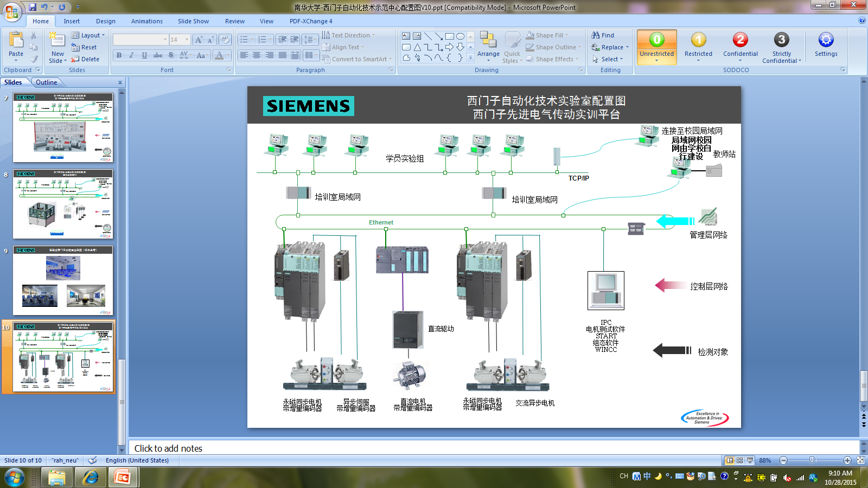Image resolution: width=868 pixels, height=488 pixels.
Task: Set classification to Restricted
Action: 698,47
